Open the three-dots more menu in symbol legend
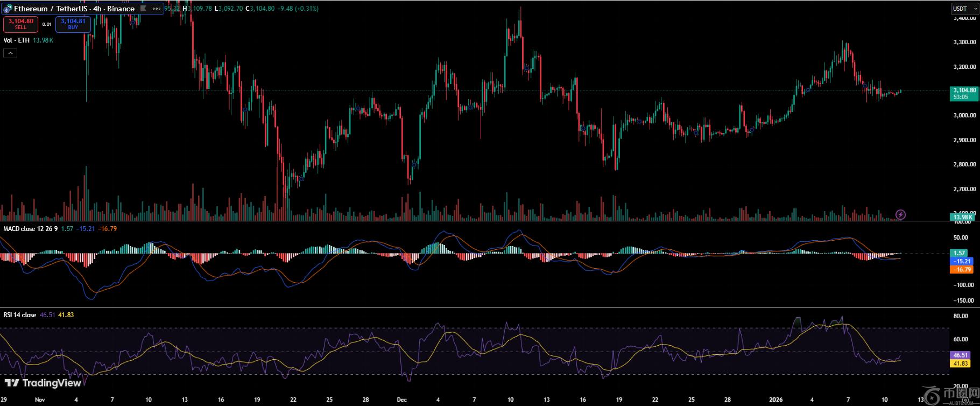The image size is (980, 406). coord(157,9)
